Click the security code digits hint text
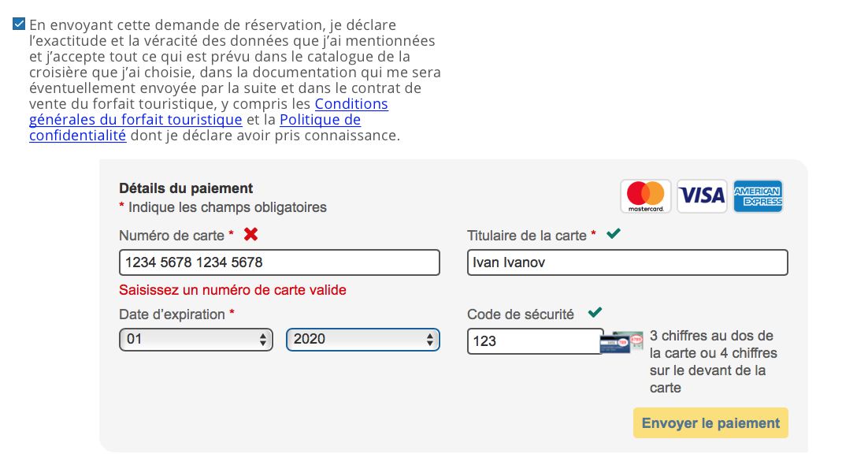 713,362
